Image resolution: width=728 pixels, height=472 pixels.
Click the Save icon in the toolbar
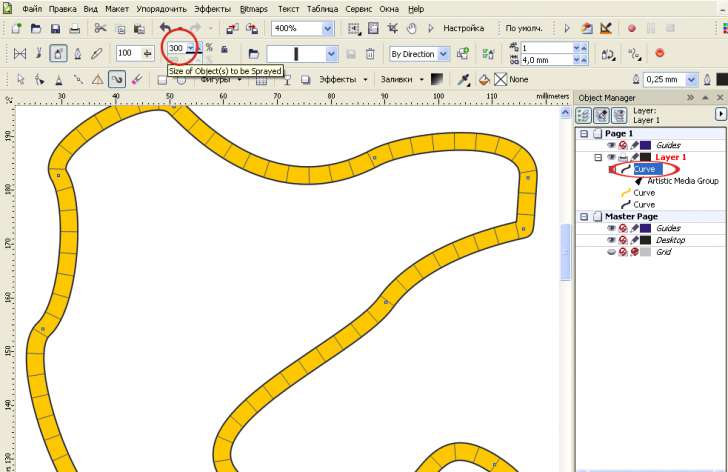point(55,29)
